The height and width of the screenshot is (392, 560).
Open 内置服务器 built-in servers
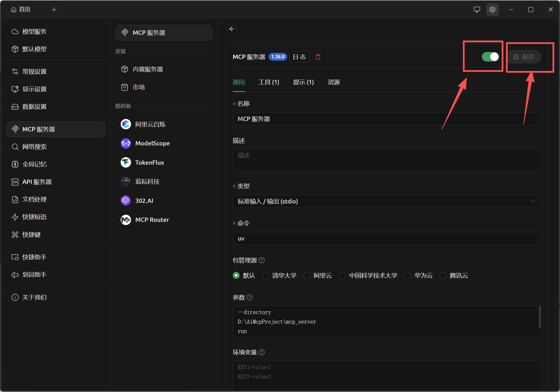click(148, 69)
